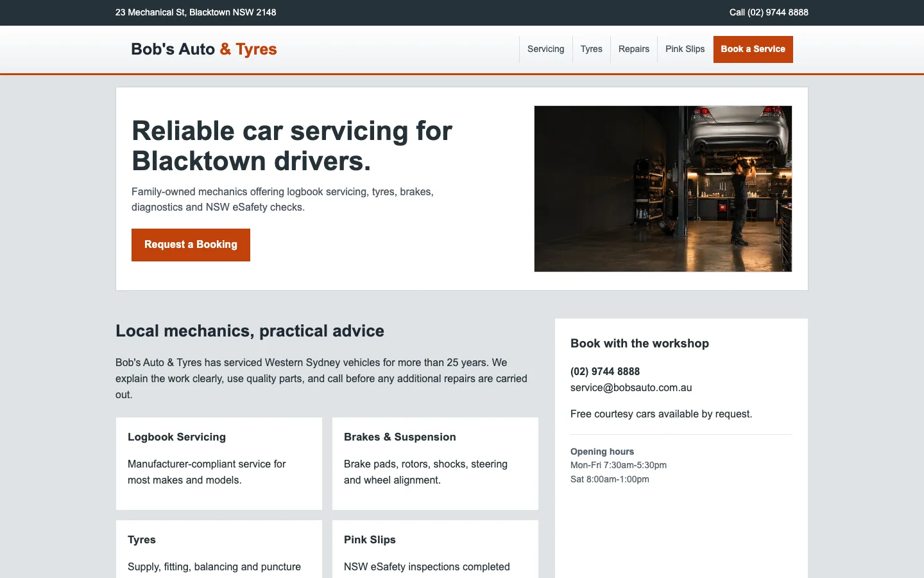Open the Repairs nav item
The width and height of the screenshot is (924, 578).
pyautogui.click(x=633, y=49)
